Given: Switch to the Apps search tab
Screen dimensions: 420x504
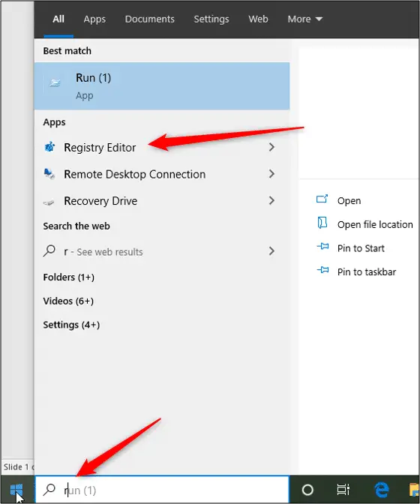Looking at the screenshot, I should click(x=94, y=19).
